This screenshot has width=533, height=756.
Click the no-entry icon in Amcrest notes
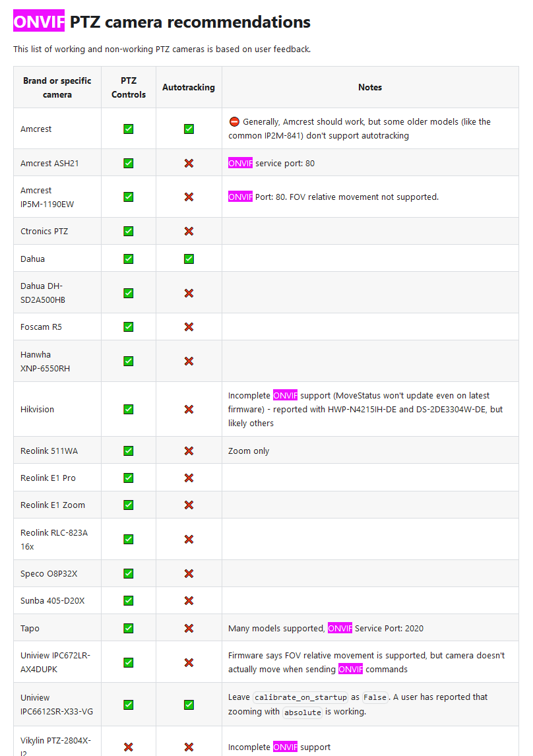pyautogui.click(x=234, y=122)
